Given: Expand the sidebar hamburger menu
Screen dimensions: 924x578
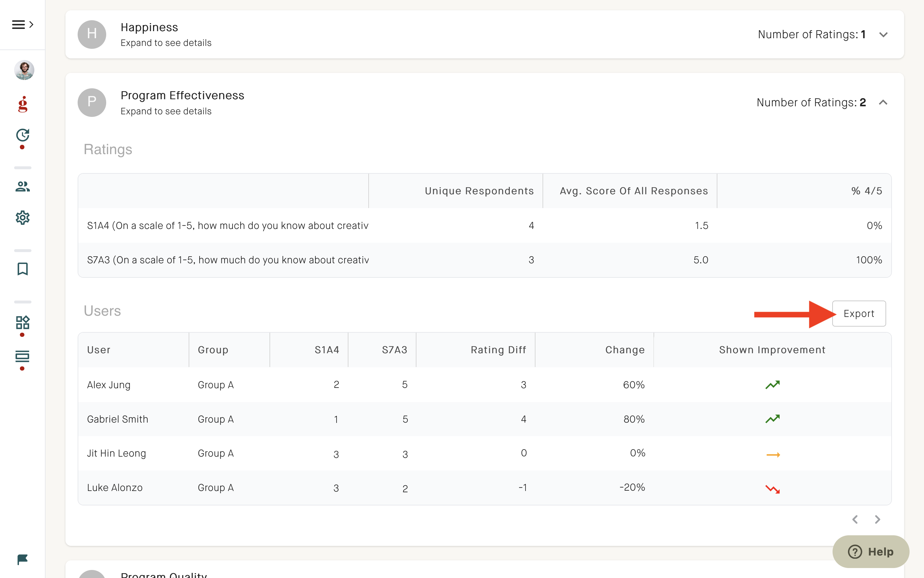Looking at the screenshot, I should coord(22,25).
